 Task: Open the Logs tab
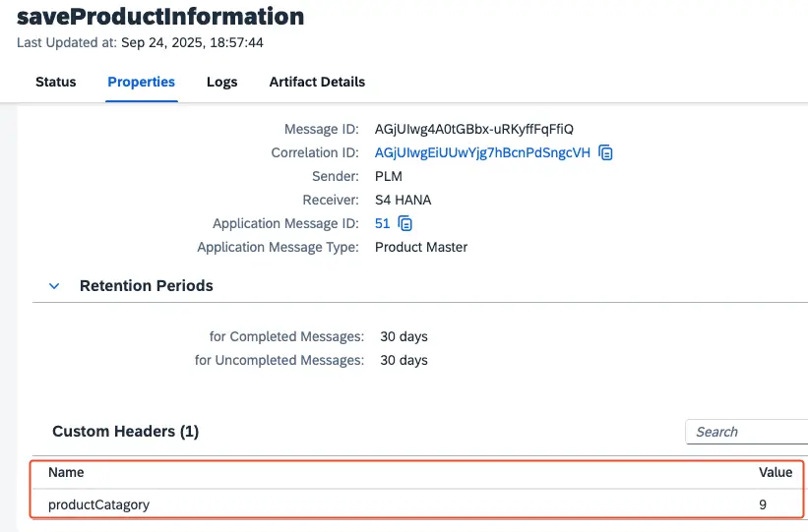(x=221, y=82)
